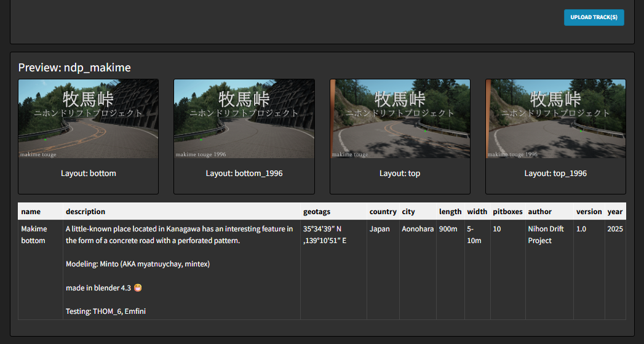Click the 'pitboxes' column header
Viewport: 644px width, 344px height.
507,212
